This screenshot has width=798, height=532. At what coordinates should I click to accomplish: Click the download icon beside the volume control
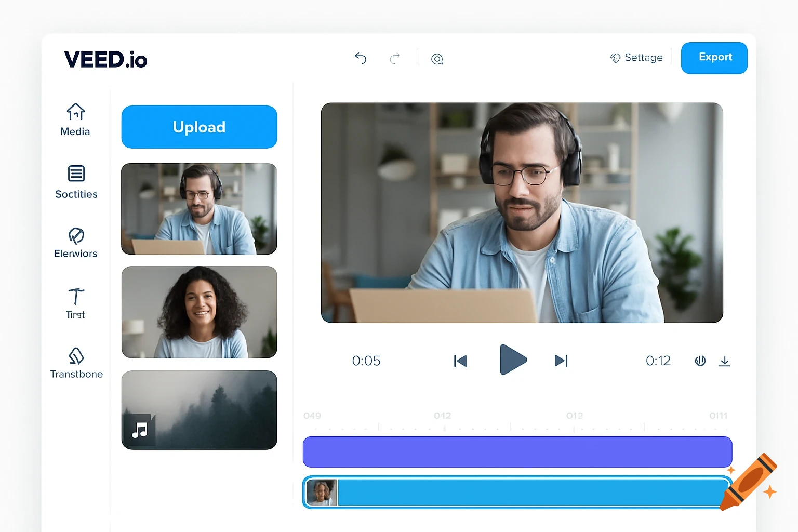click(725, 361)
